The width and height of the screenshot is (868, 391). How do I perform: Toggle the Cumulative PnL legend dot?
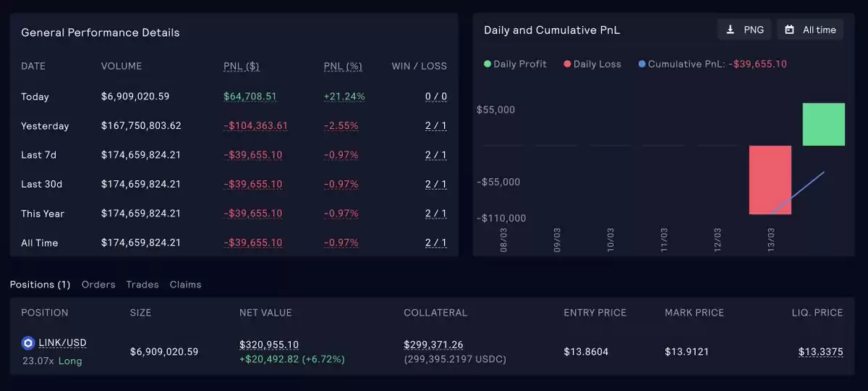pyautogui.click(x=642, y=64)
